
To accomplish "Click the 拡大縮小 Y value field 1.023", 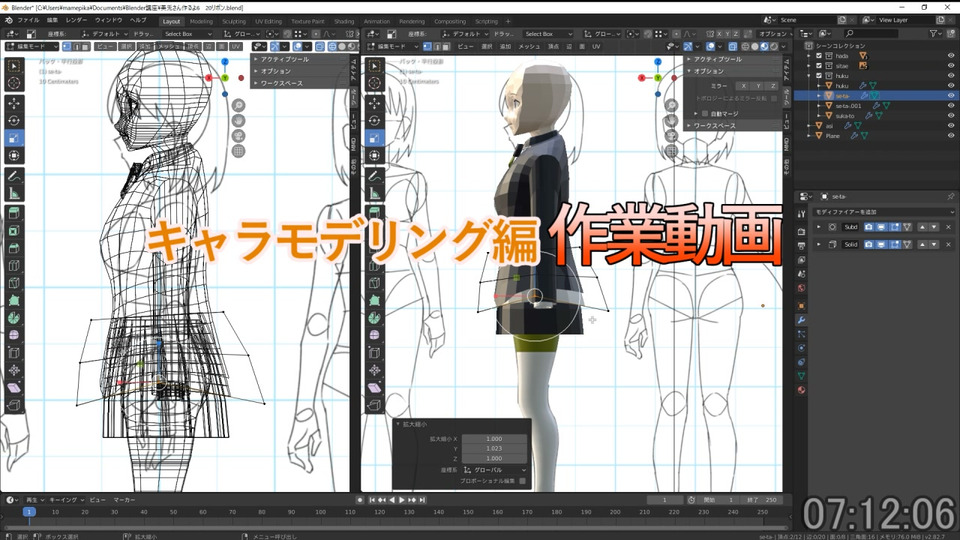I will [494, 448].
